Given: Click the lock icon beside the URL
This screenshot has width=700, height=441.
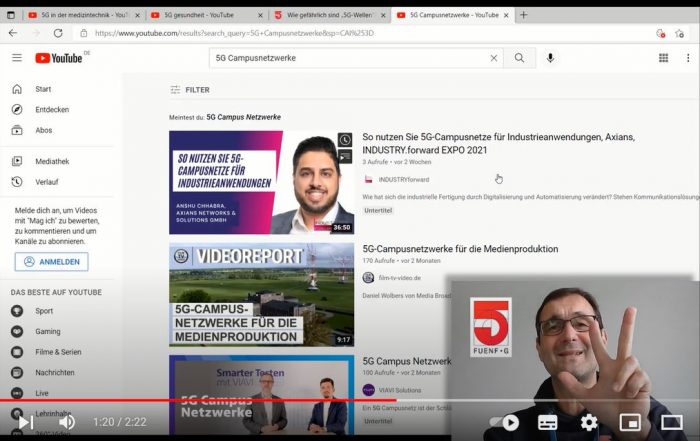Looking at the screenshot, I should point(83,33).
